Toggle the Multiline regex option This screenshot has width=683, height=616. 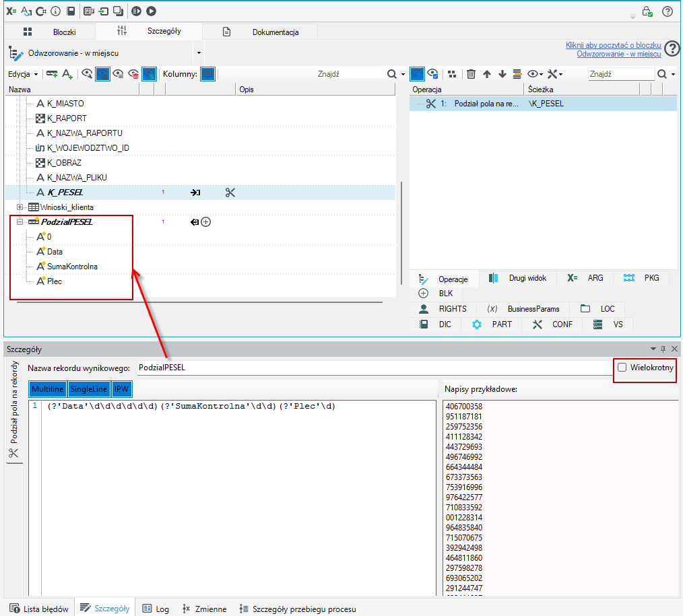pos(47,389)
